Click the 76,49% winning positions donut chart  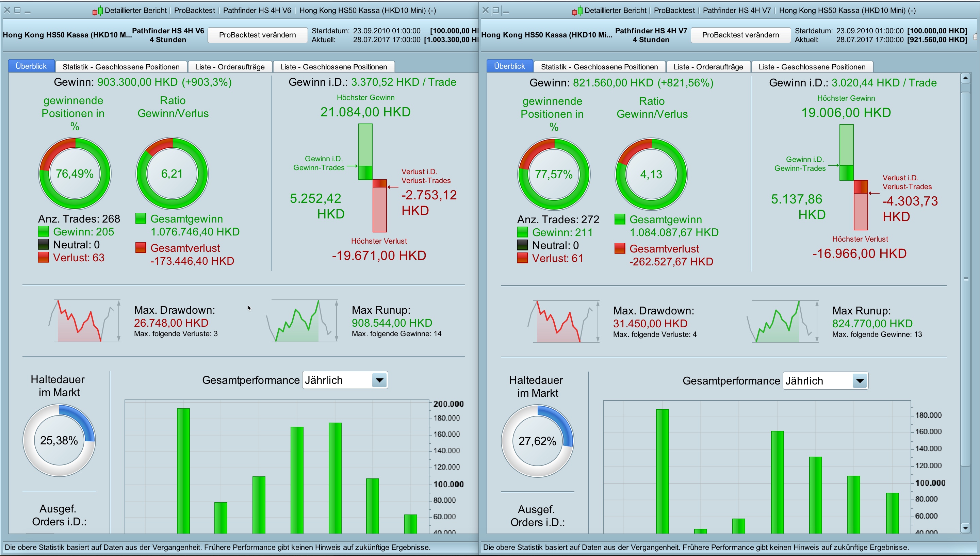[75, 174]
